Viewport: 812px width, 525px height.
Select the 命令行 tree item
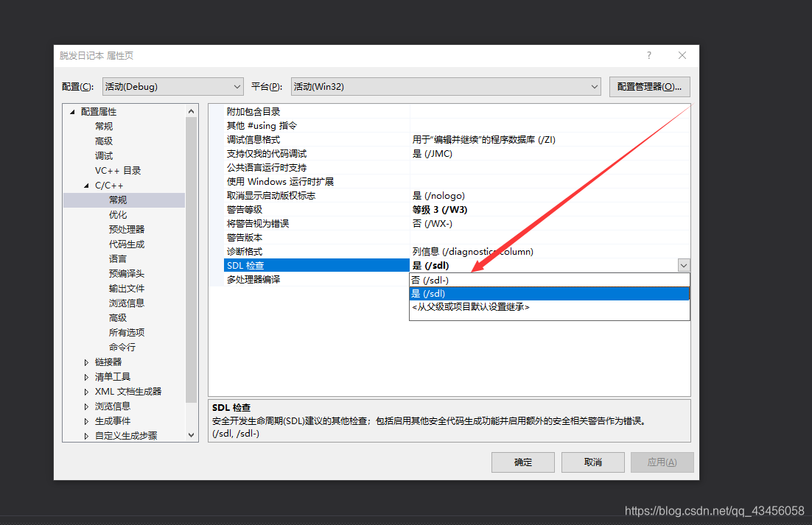[122, 347]
